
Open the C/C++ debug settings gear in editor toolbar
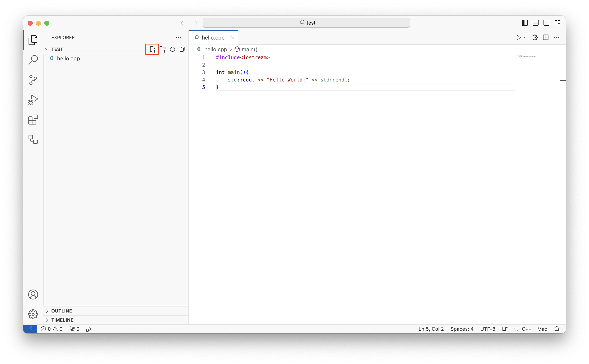pos(535,38)
